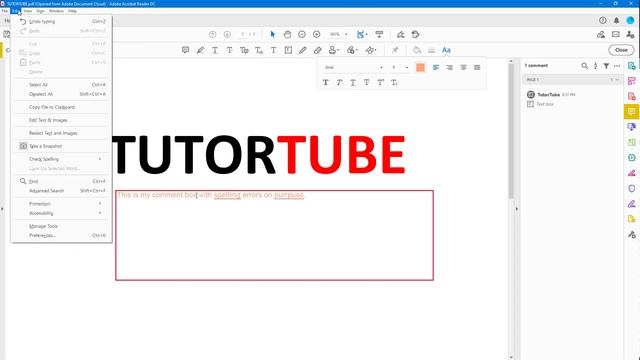This screenshot has height=360, width=640.
Task: Choose Select All menu entry
Action: point(62,84)
